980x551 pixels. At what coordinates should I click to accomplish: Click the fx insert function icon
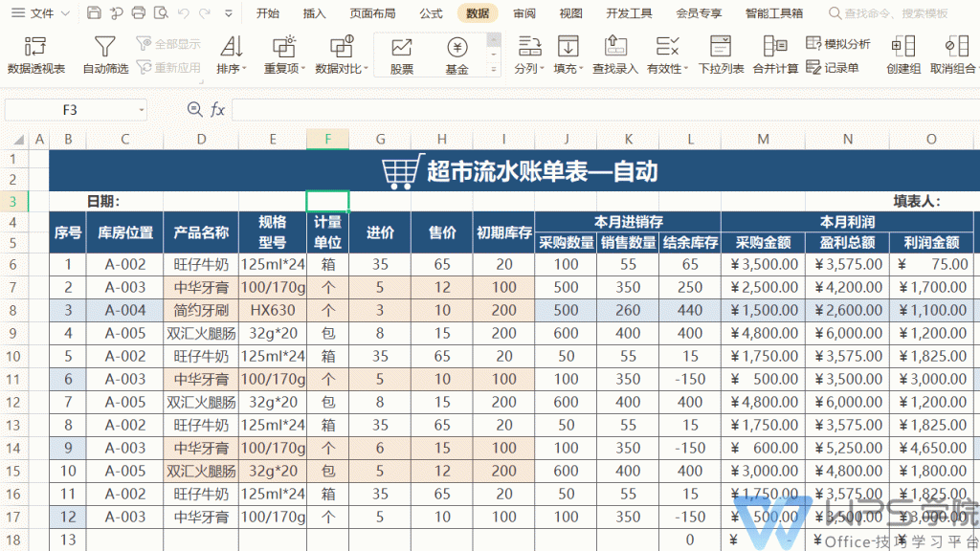tap(217, 110)
